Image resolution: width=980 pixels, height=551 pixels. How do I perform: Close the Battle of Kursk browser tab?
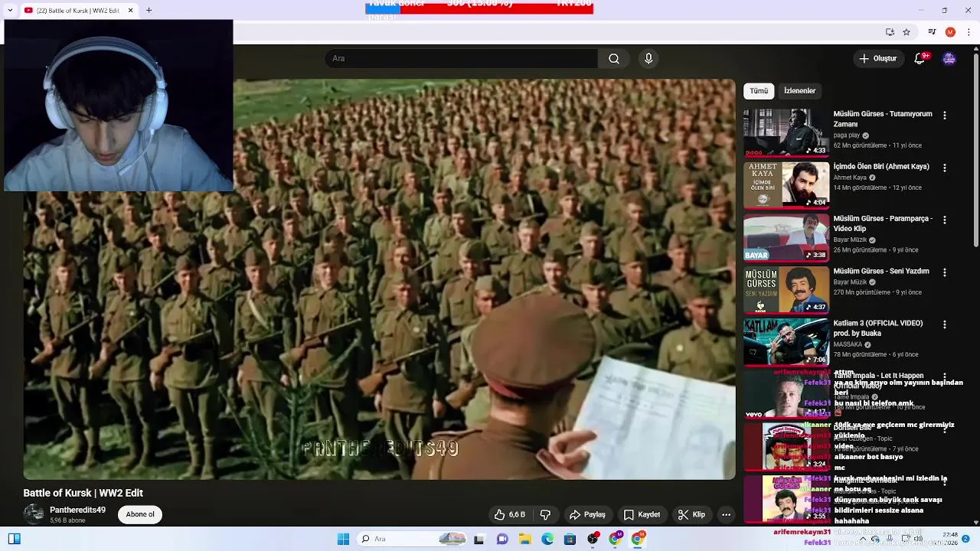pos(130,11)
